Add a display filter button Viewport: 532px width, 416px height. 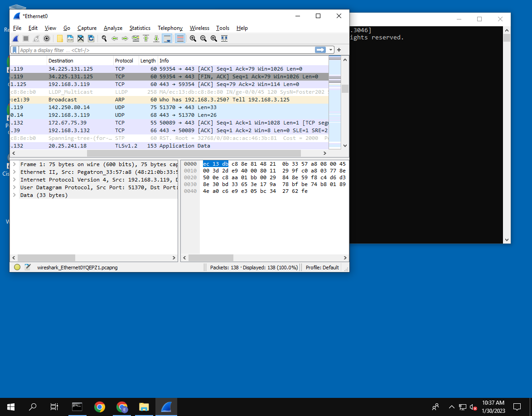(x=339, y=50)
